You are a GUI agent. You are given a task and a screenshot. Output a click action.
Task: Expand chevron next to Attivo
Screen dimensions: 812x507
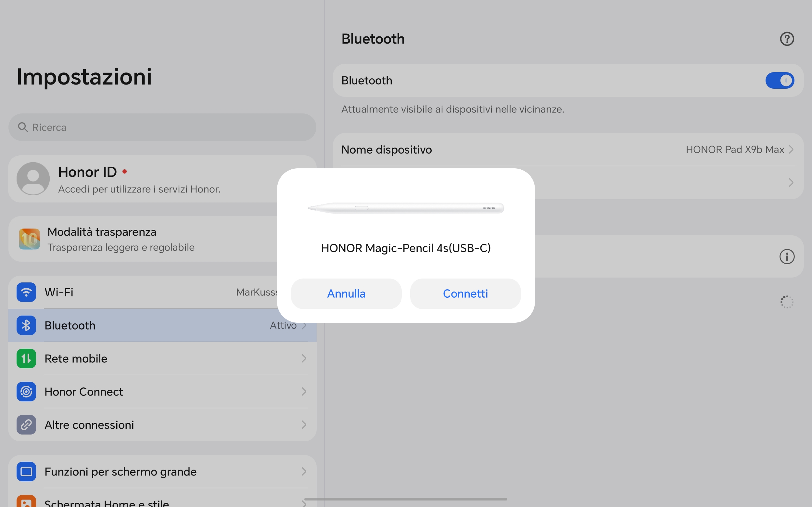(x=304, y=326)
